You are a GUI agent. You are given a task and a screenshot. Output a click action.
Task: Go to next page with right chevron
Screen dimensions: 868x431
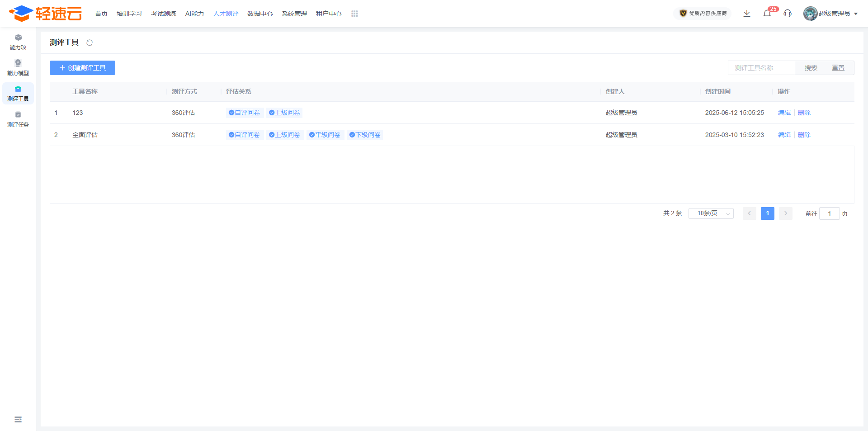tap(786, 213)
